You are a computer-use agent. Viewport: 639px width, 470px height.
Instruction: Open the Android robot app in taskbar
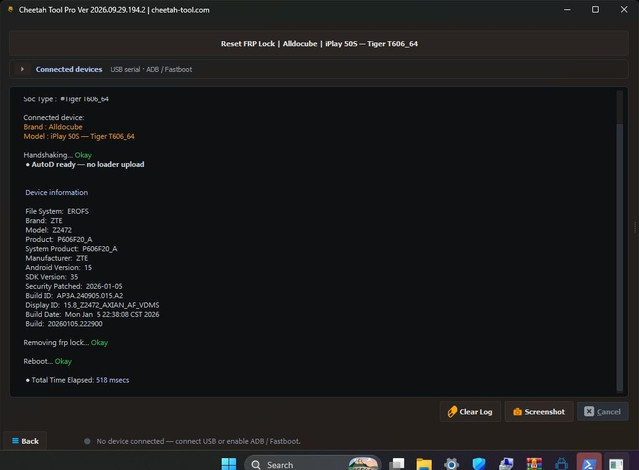561,464
